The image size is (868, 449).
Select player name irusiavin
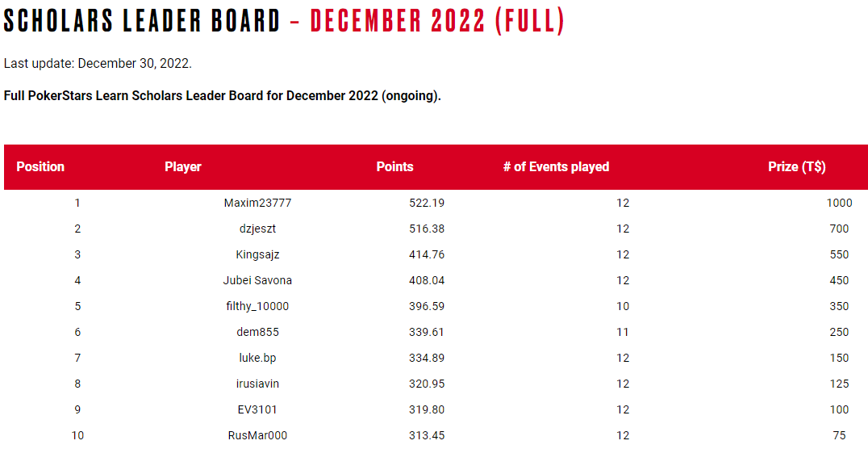[257, 384]
